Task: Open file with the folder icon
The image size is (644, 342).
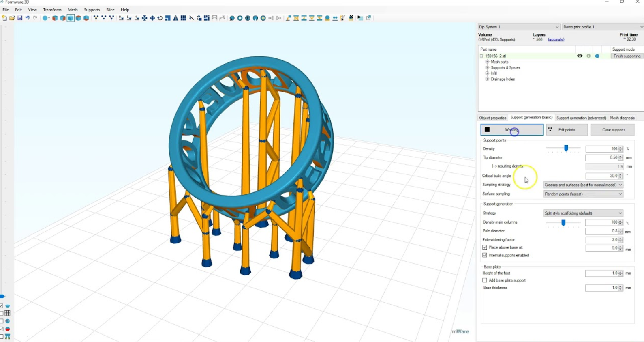Action: (12, 18)
